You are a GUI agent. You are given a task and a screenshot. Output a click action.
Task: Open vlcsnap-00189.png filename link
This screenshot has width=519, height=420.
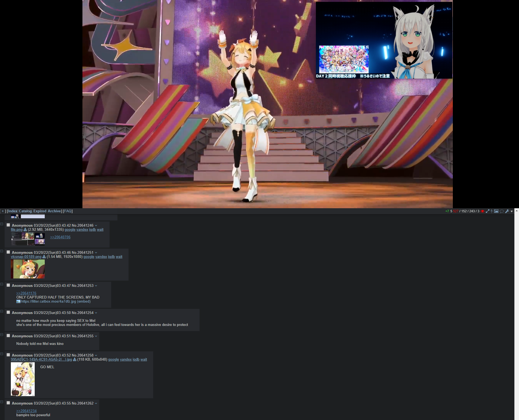26,257
